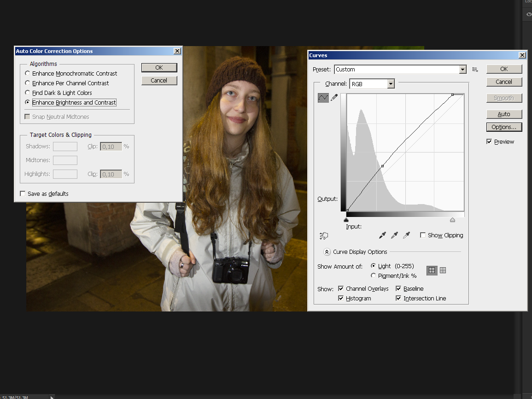Collapse the Curve Display Options section
The width and height of the screenshot is (532, 399).
coord(327,252)
